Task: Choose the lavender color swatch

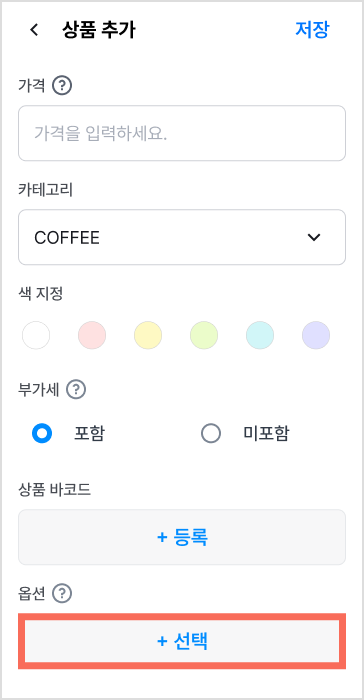Action: tap(316, 335)
